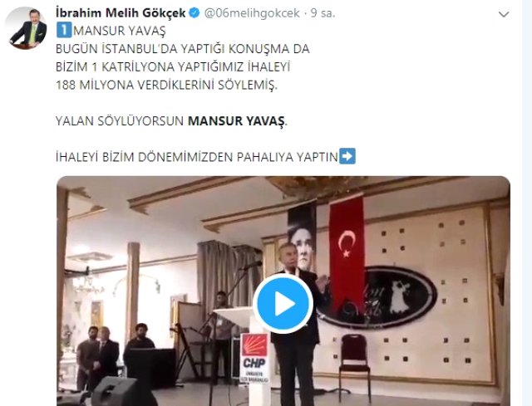Click the bold MANSUR YAVAŞ text

pyautogui.click(x=236, y=121)
